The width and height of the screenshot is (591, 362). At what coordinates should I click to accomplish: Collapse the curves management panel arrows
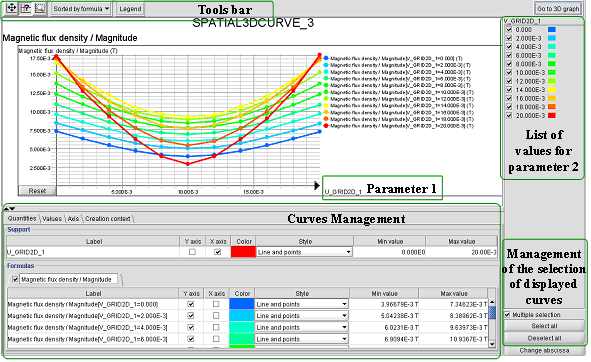tap(9, 208)
